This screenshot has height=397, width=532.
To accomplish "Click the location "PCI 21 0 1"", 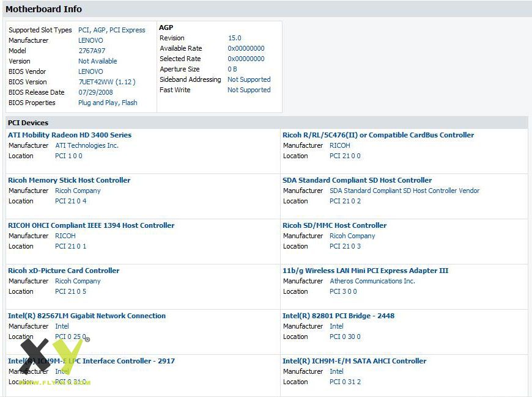I will 70,246.
